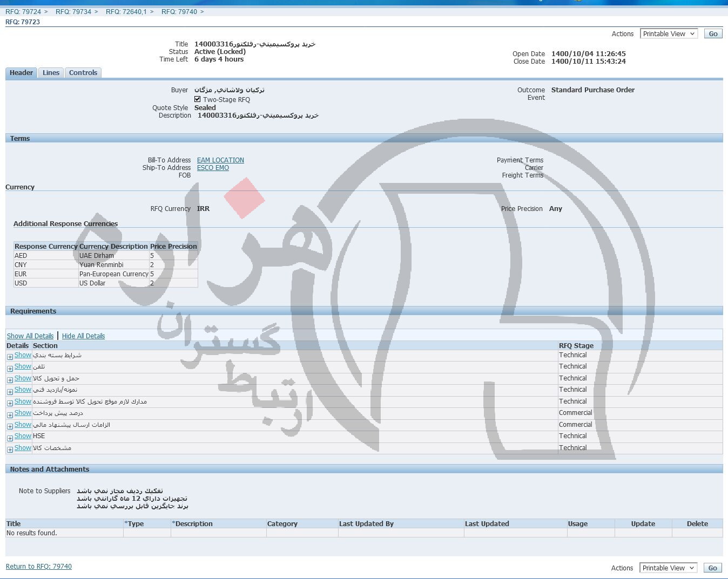Click Show All Details link
Image resolution: width=728 pixels, height=579 pixels.
coord(30,336)
